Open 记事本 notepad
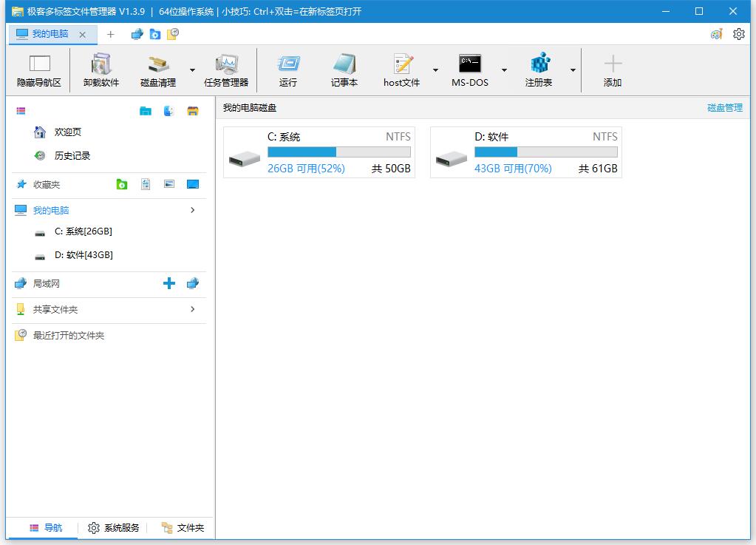 344,70
